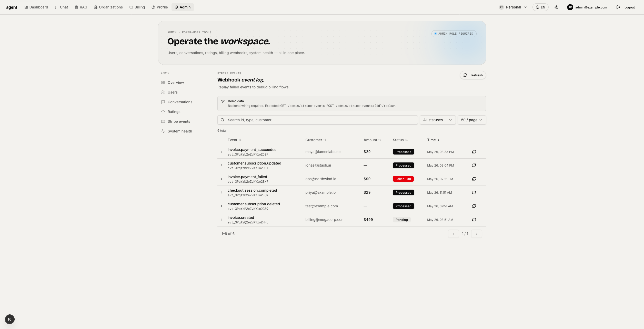The width and height of the screenshot is (644, 329).
Task: Open the 50 / page size dropdown
Action: click(472, 120)
